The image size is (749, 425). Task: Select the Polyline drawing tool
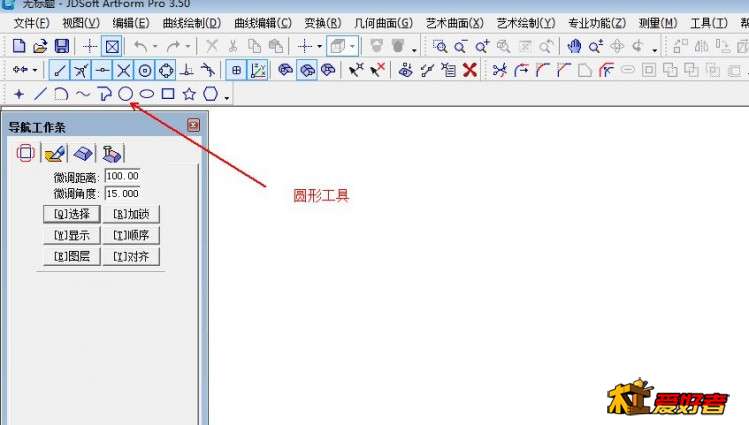[x=104, y=94]
